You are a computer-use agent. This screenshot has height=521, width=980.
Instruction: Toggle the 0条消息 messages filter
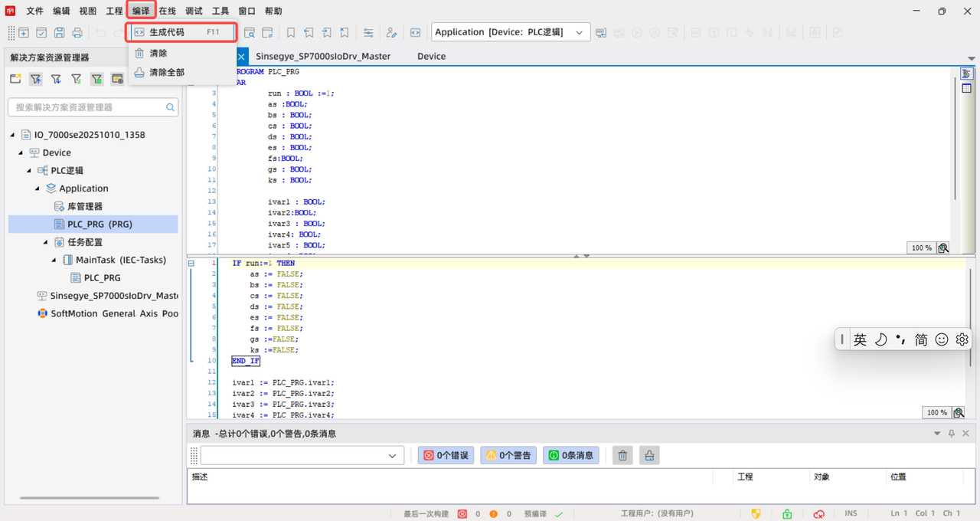coord(571,456)
